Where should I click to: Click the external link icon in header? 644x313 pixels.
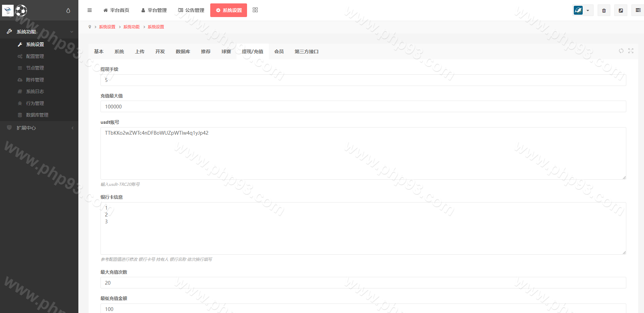click(621, 11)
